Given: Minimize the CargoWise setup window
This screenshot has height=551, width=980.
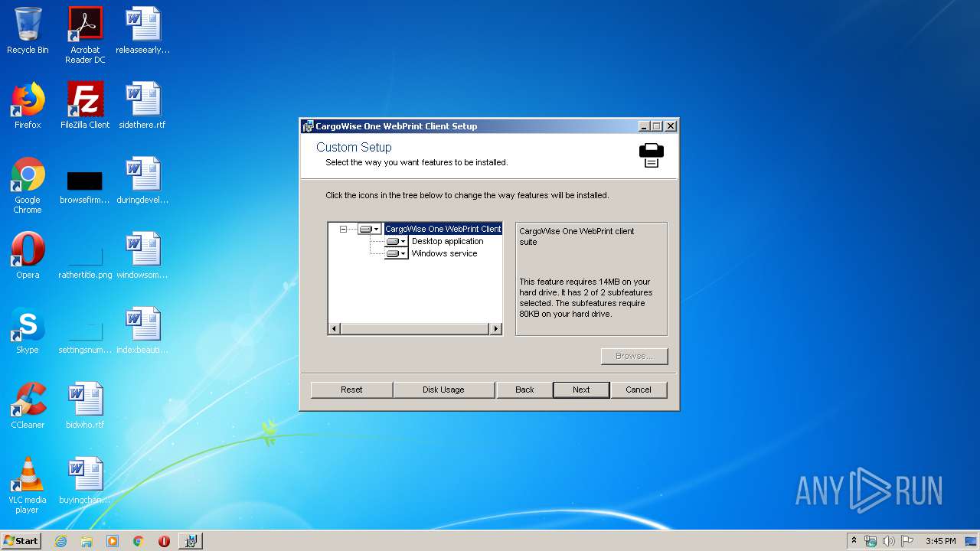Looking at the screenshot, I should pos(644,126).
